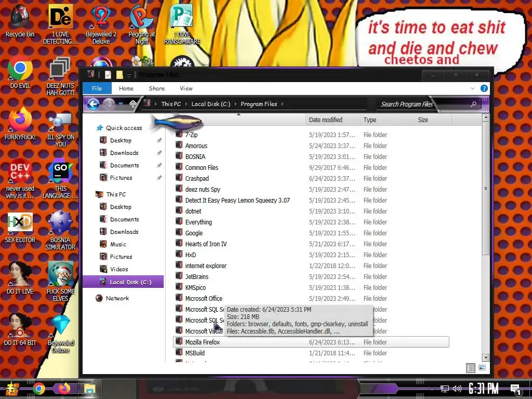Select Local Disk (C:) in navigation pane
The width and height of the screenshot is (532, 399).
click(x=123, y=282)
